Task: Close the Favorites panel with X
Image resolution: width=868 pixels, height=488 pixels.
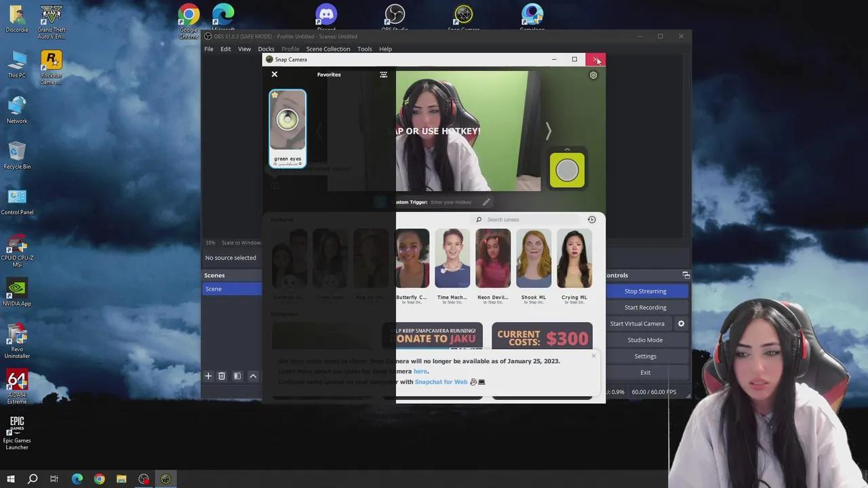Action: click(x=275, y=74)
